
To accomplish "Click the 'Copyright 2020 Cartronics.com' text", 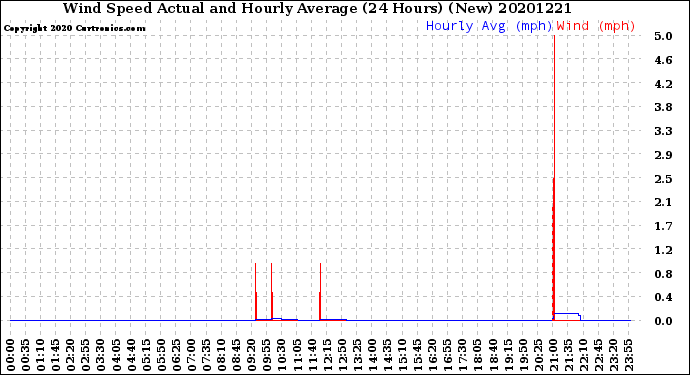I will coord(75,28).
